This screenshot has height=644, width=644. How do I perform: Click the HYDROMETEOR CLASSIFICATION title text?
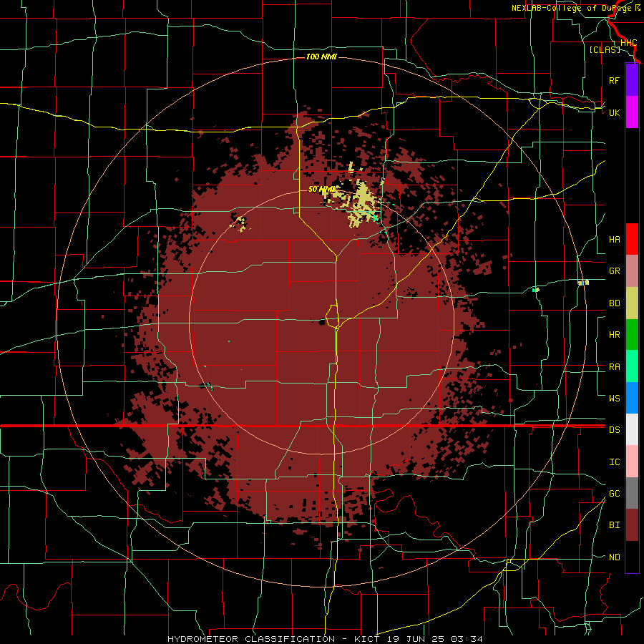(x=251, y=639)
